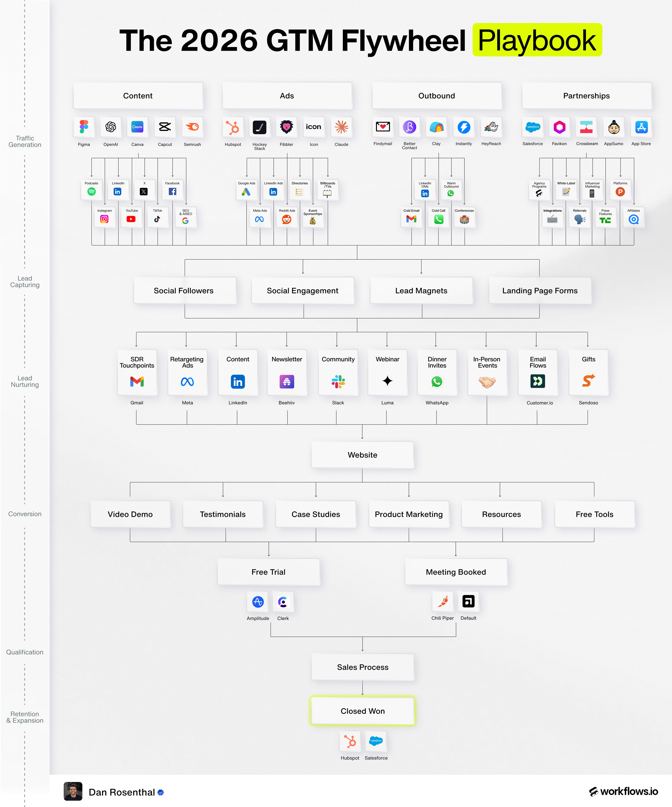Click the Case Studies box
Viewport: 672px width, 807px height.
tap(316, 514)
